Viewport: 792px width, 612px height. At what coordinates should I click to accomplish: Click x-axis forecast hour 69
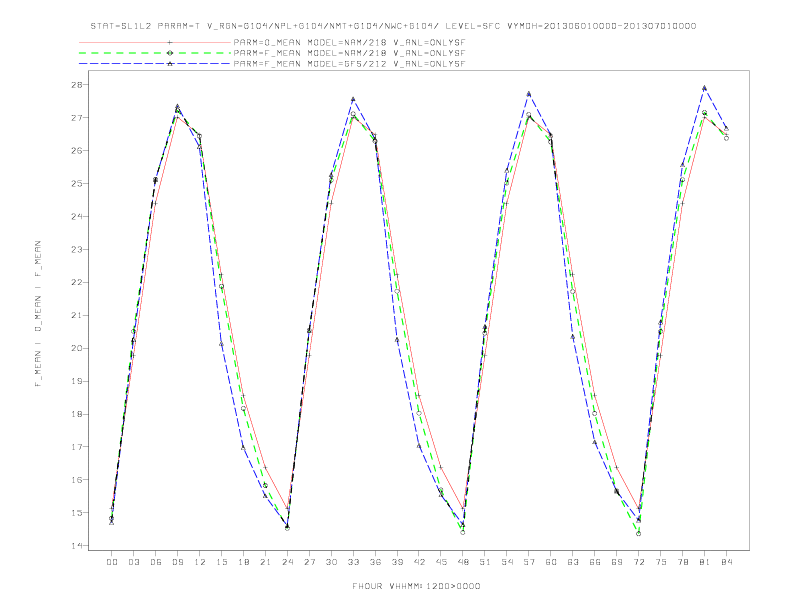[x=617, y=562]
